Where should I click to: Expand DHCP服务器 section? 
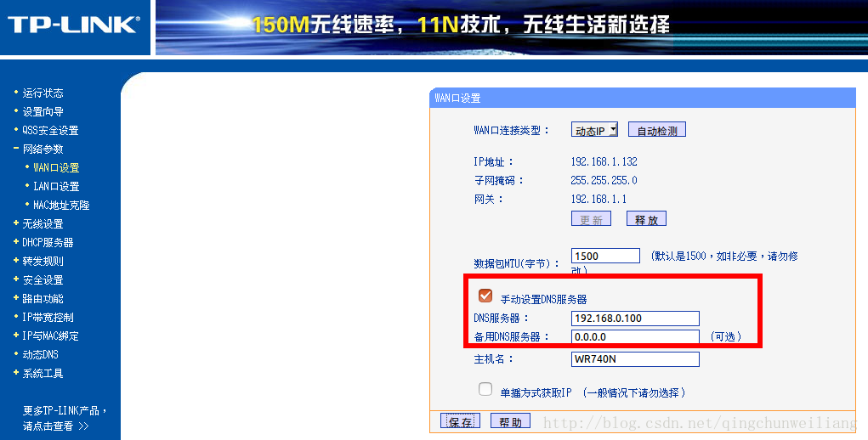(x=48, y=243)
